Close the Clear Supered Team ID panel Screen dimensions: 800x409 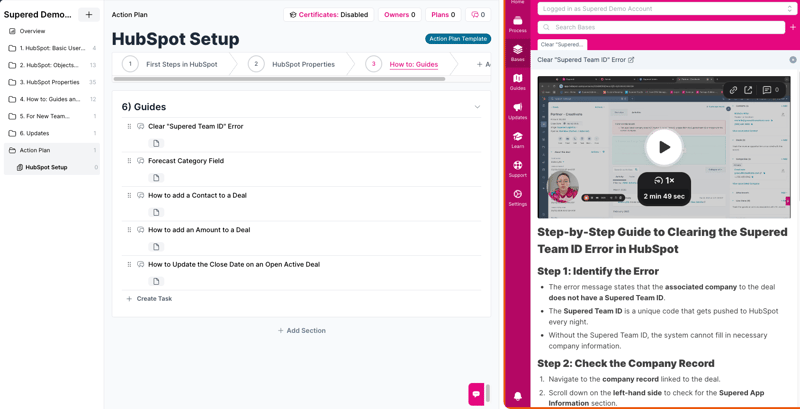tap(792, 60)
